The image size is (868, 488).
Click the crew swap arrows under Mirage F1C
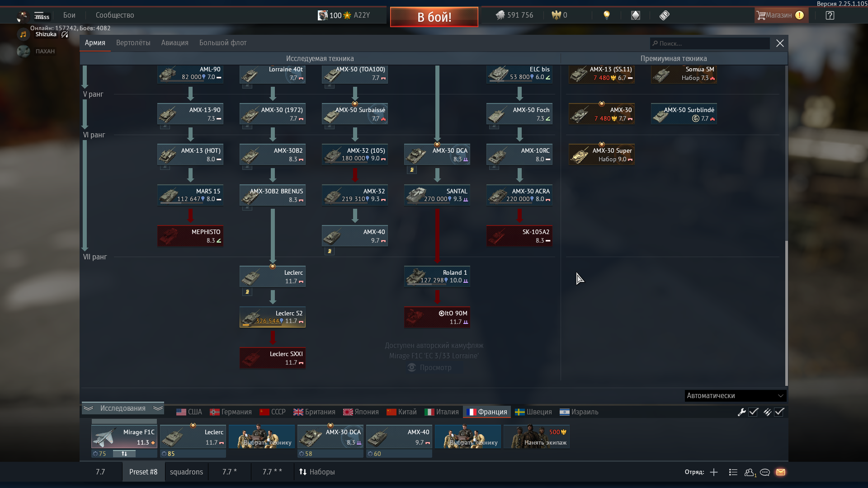(124, 454)
